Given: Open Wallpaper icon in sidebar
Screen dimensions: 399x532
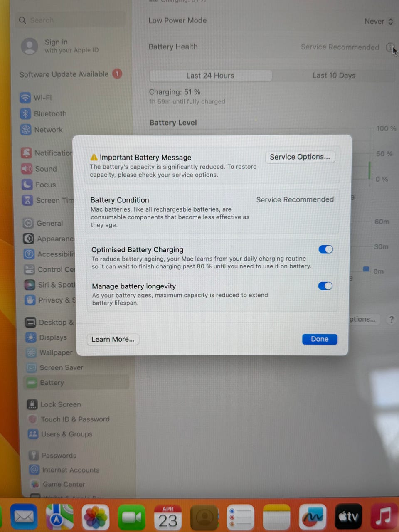Looking at the screenshot, I should point(31,352).
